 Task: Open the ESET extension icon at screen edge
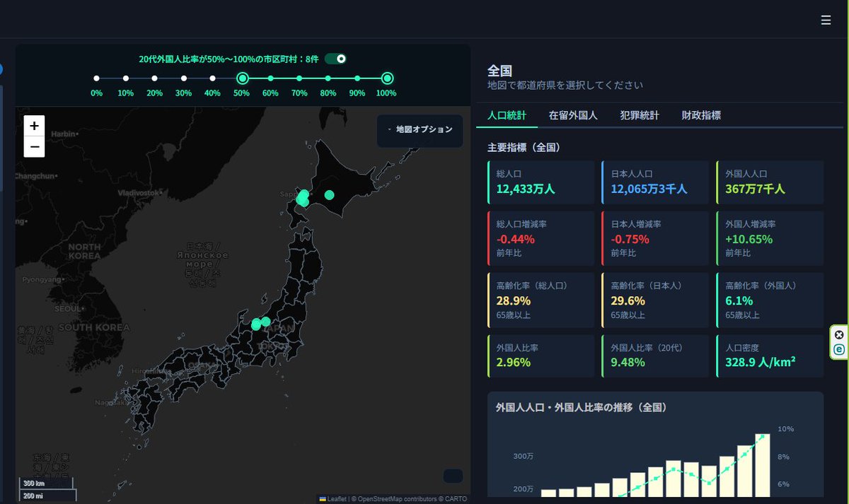839,348
